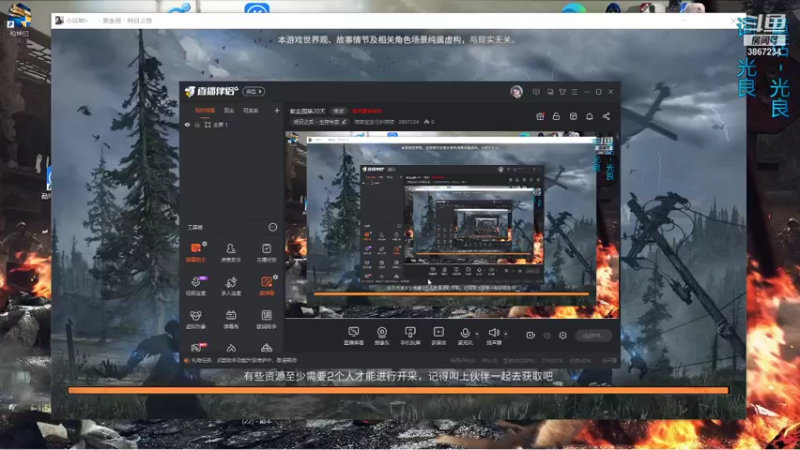Image resolution: width=800 pixels, height=450 pixels.
Task: Click the stream status at status bar end
Action: click(609, 360)
